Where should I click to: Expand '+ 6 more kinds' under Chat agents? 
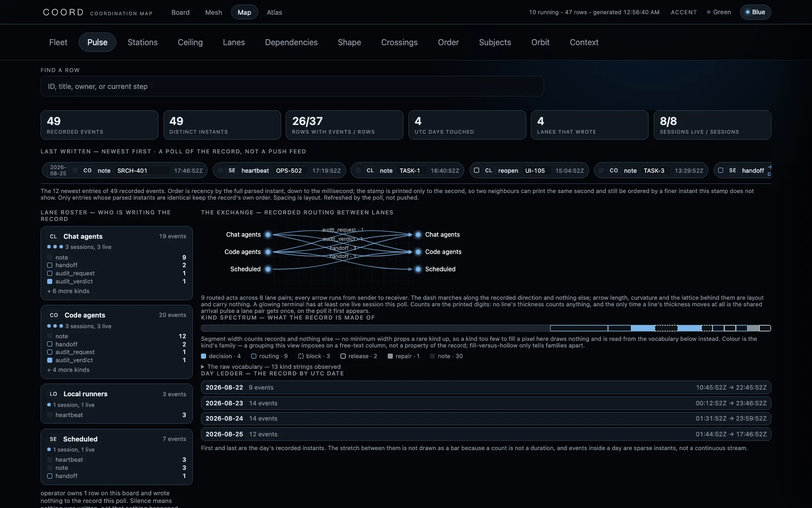pyautogui.click(x=68, y=291)
